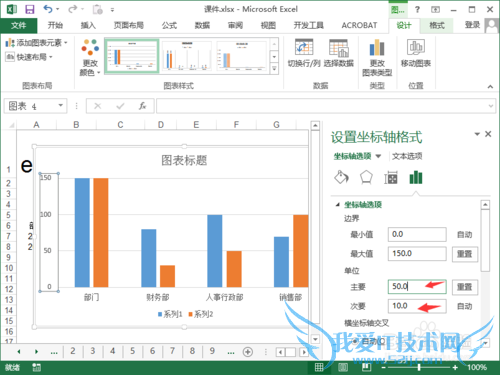Switch to page break preview icon
This screenshot has width=500, height=375.
[366, 367]
